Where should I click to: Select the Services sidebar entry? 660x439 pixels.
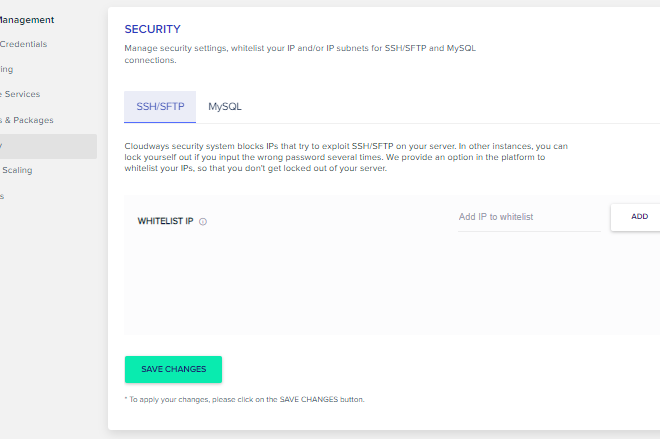click(x=20, y=94)
